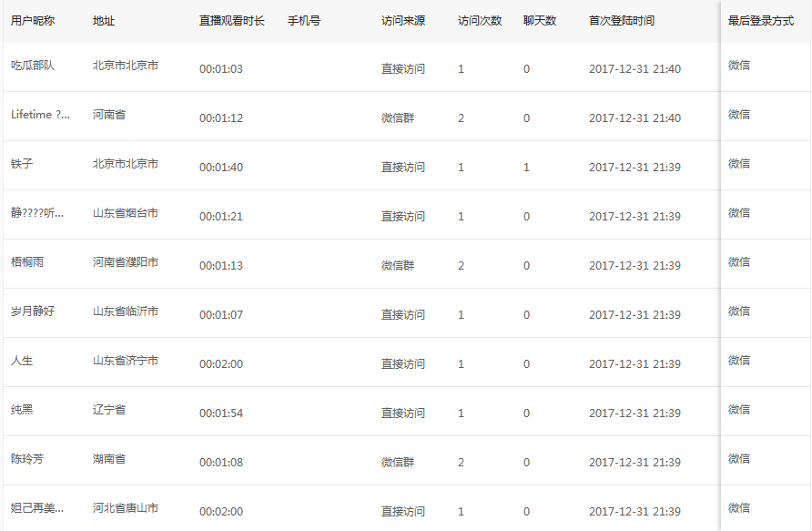Click the 首次登陆时间 column header
This screenshot has height=531, width=812.
[x=622, y=21]
